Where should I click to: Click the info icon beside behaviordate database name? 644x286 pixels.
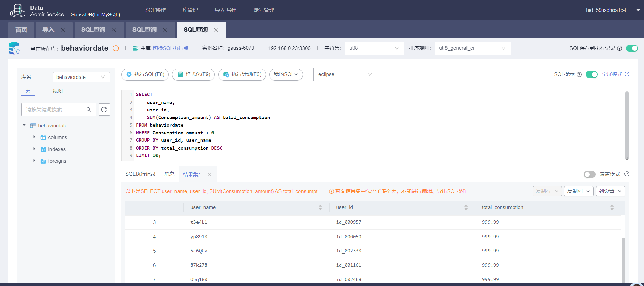click(116, 48)
